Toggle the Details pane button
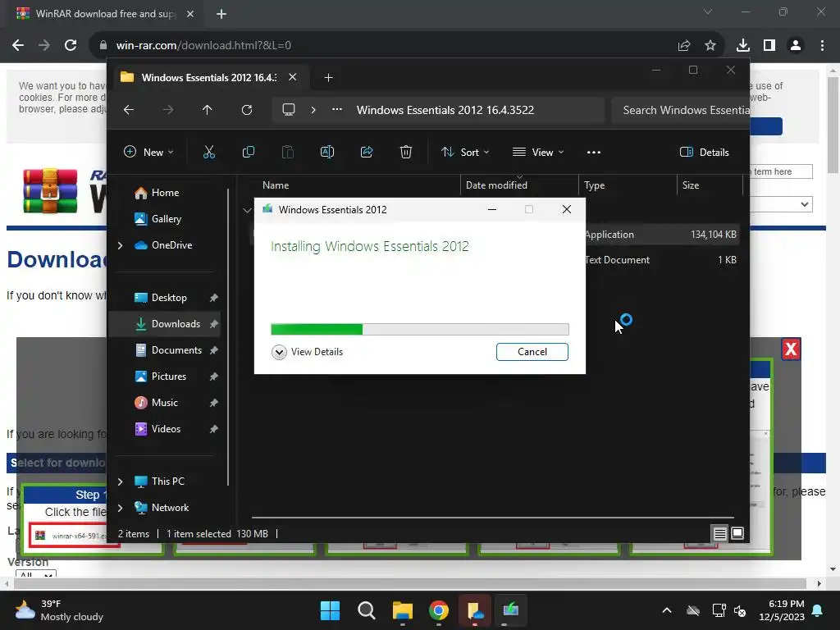Viewport: 840px width, 630px height. pos(704,152)
